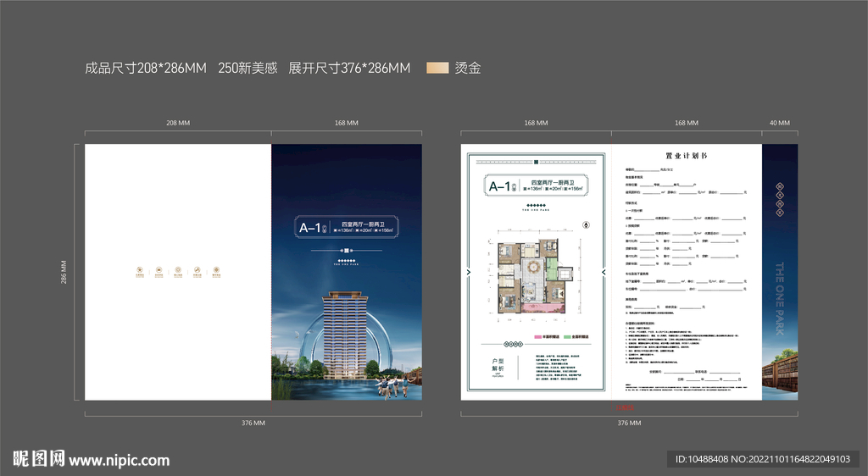868x476 pixels.
Task: Select the 烫金 gold color swatch
Action: [x=437, y=68]
